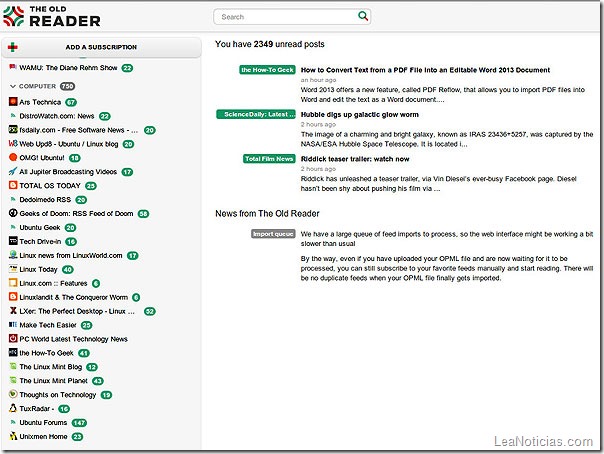
Task: Click the Ars Technica feed icon
Action: 13,102
